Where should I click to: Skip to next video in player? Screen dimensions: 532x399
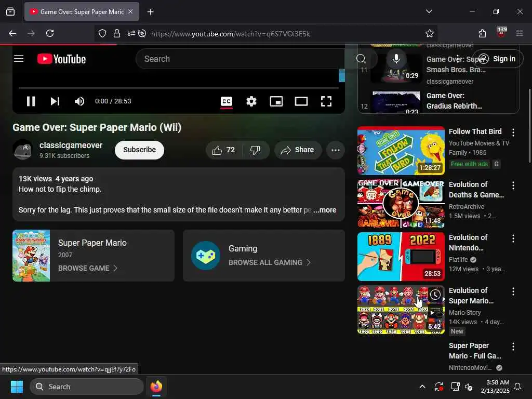click(55, 101)
